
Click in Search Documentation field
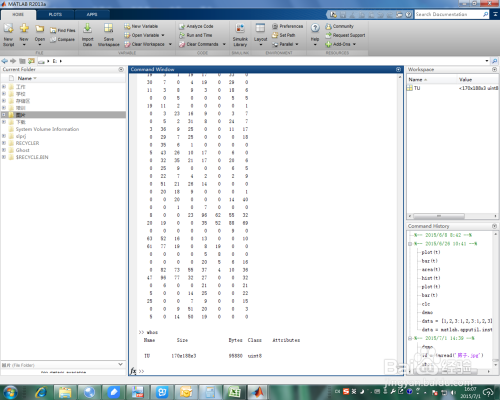click(x=448, y=14)
